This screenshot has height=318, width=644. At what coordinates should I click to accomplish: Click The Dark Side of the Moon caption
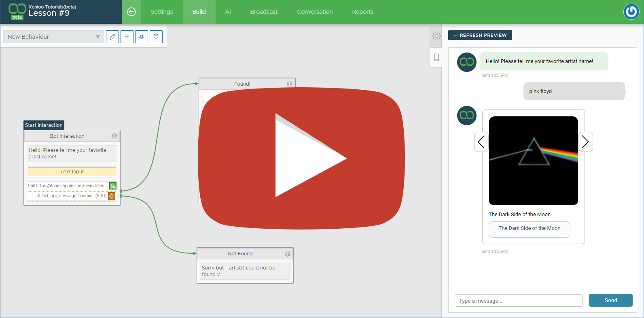click(519, 215)
